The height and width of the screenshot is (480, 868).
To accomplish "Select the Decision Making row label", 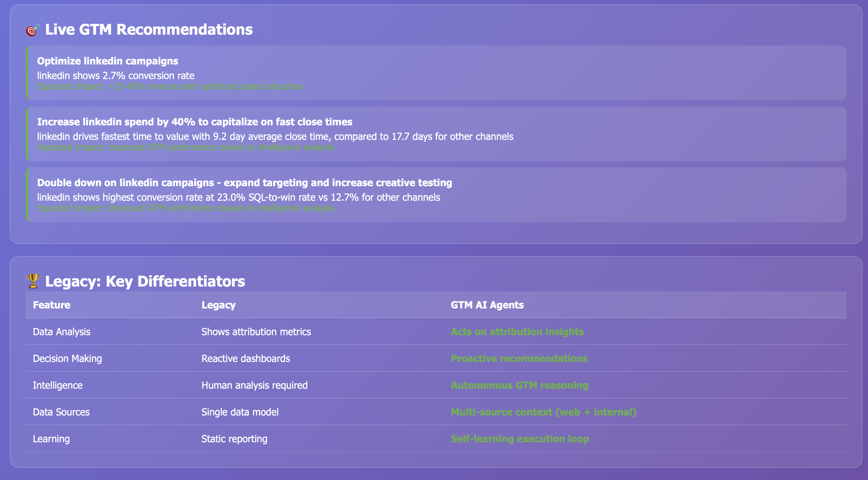I will 67,359.
